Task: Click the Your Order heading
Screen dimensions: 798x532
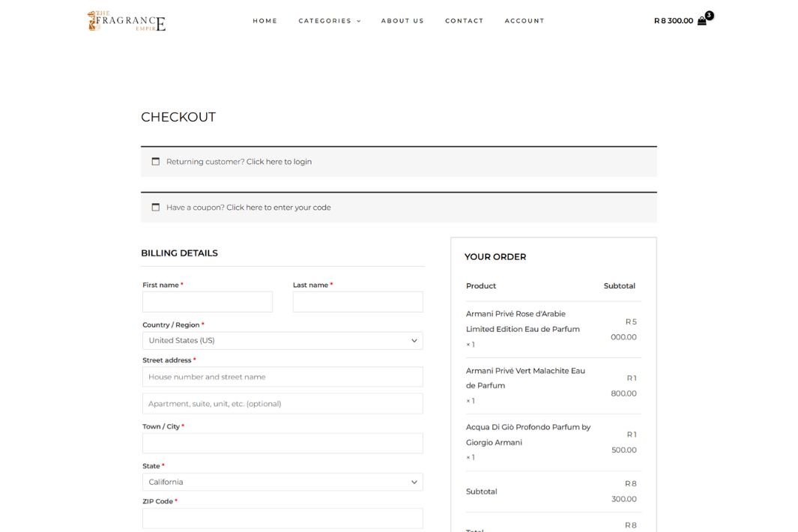Action: 495,257
